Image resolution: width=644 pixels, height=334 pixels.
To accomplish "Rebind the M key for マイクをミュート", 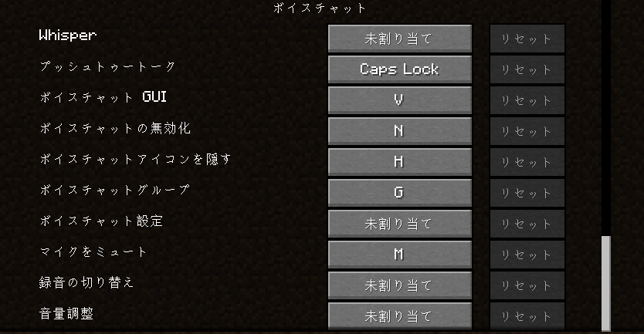I will point(400,255).
